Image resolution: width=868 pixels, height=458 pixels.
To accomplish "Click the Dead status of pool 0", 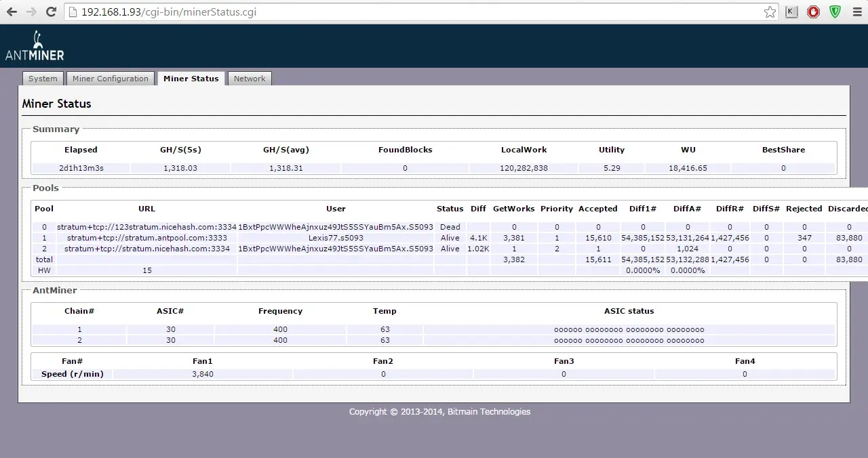I will pyautogui.click(x=450, y=227).
